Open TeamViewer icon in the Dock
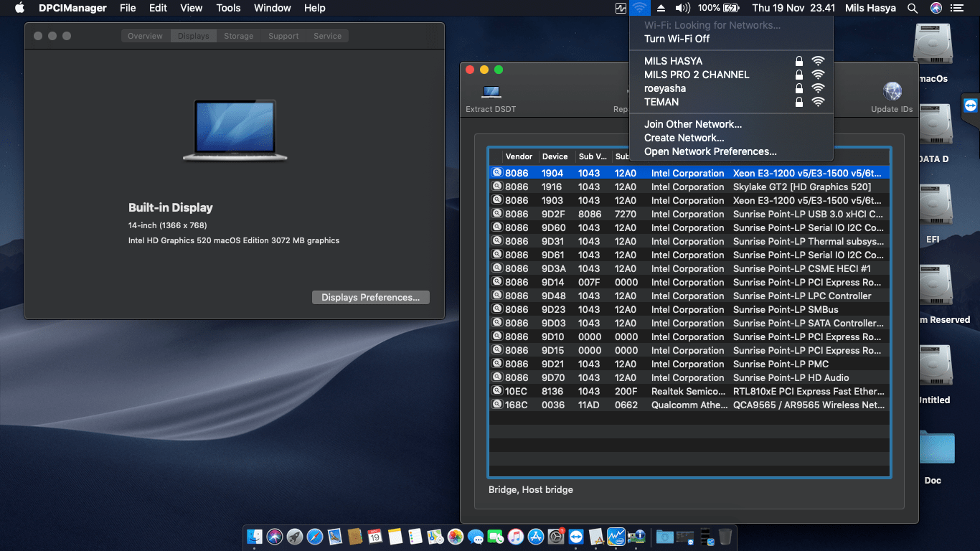 (575, 536)
